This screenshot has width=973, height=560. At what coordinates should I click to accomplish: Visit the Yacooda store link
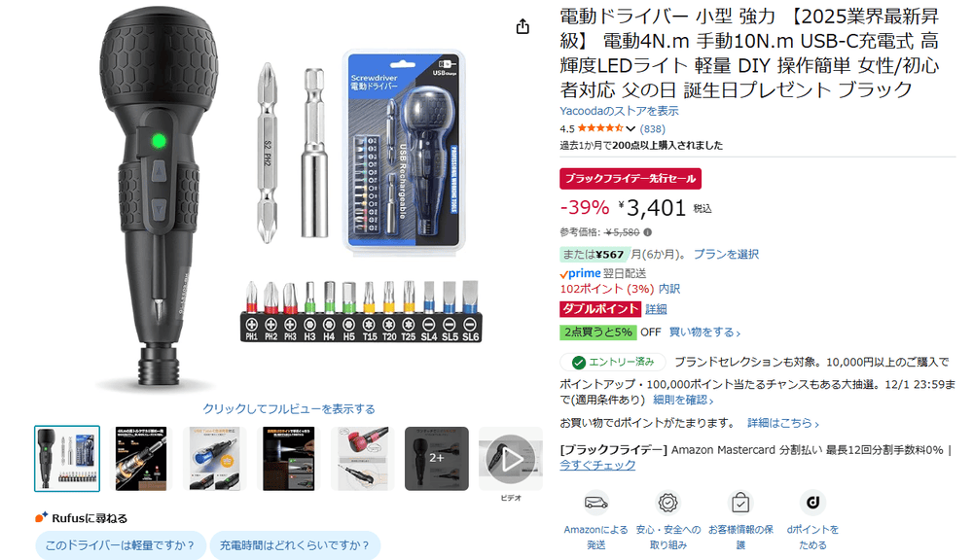[619, 111]
